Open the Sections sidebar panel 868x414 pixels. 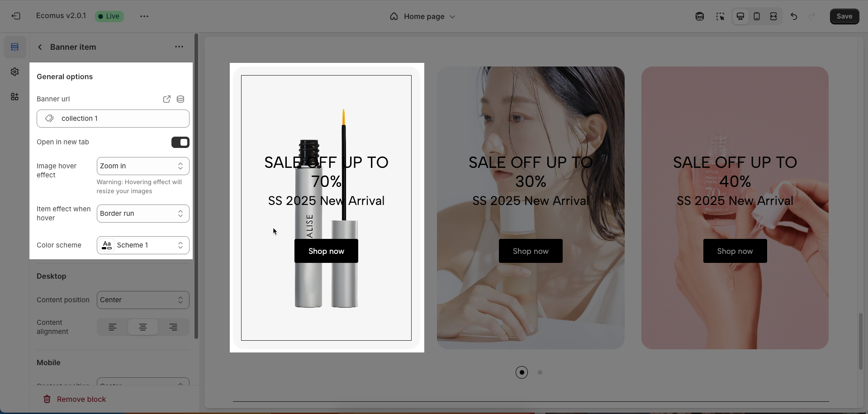click(15, 47)
